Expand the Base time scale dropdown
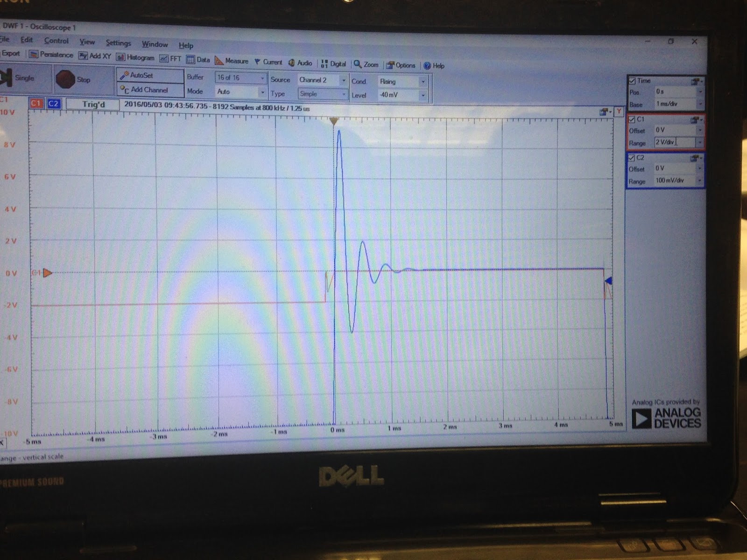The height and width of the screenshot is (560, 747). click(x=700, y=105)
